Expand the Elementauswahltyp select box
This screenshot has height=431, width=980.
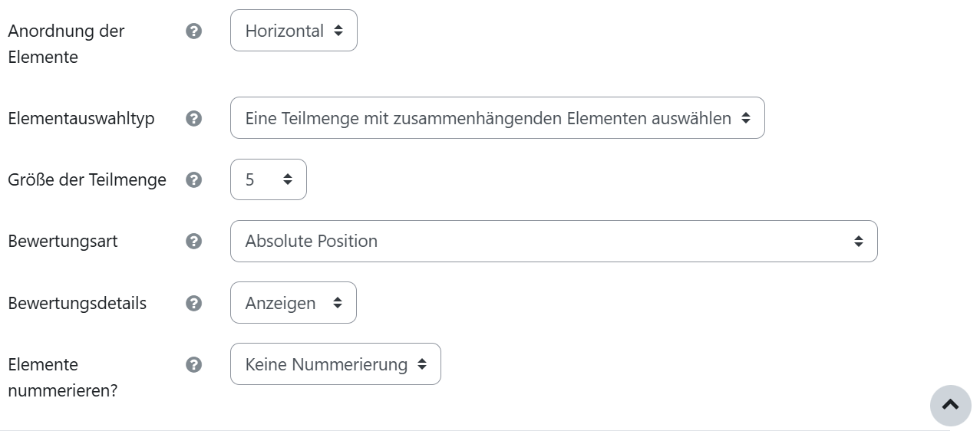497,118
